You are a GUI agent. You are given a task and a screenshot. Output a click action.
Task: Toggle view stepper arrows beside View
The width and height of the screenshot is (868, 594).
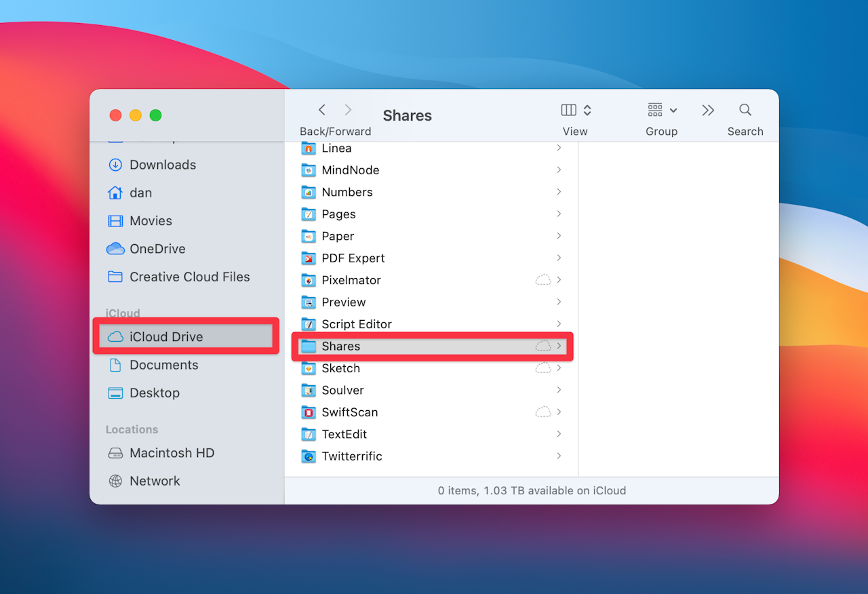pyautogui.click(x=587, y=110)
